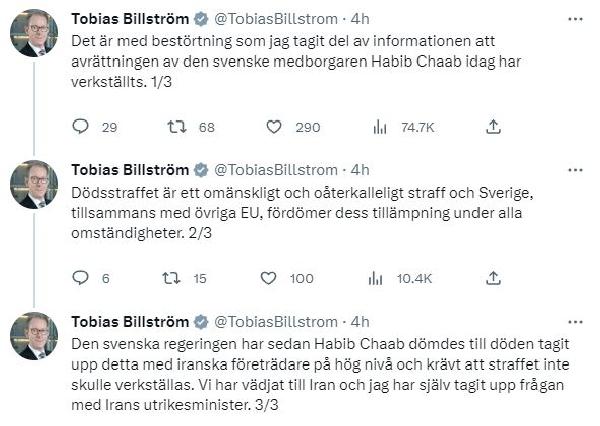Screen dimensions: 600x426
Task: View analytics of the 74.7K views tweet
Action: pos(380,127)
